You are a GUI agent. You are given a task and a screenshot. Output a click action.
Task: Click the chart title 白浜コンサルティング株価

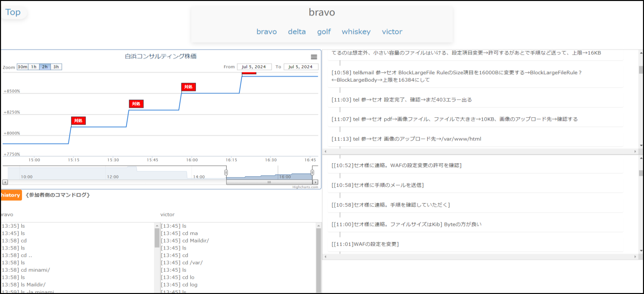click(x=161, y=56)
